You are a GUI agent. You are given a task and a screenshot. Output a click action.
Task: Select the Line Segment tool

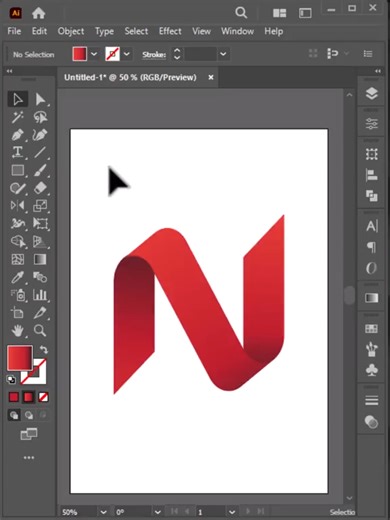point(40,152)
